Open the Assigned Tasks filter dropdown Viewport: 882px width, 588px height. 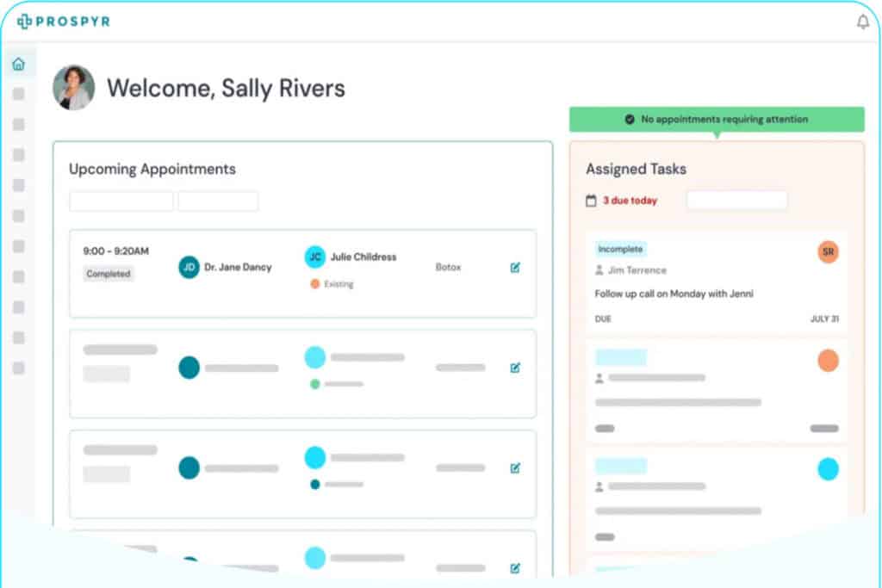(736, 201)
